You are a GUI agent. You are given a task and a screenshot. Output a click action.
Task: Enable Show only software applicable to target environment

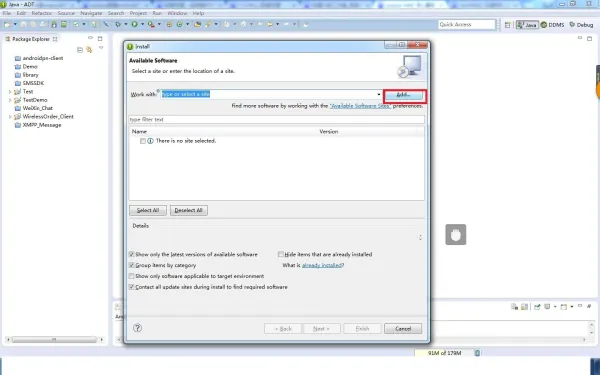tap(132, 276)
